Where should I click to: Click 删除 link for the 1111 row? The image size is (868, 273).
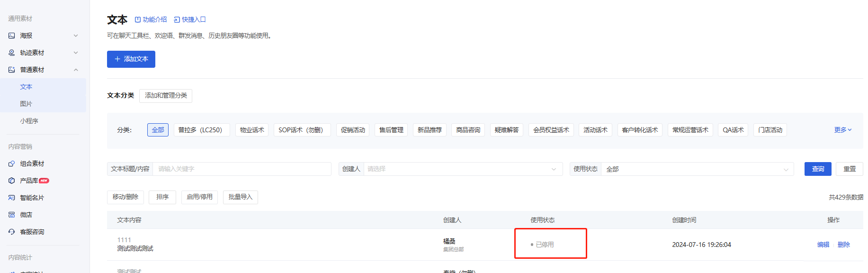(x=844, y=245)
